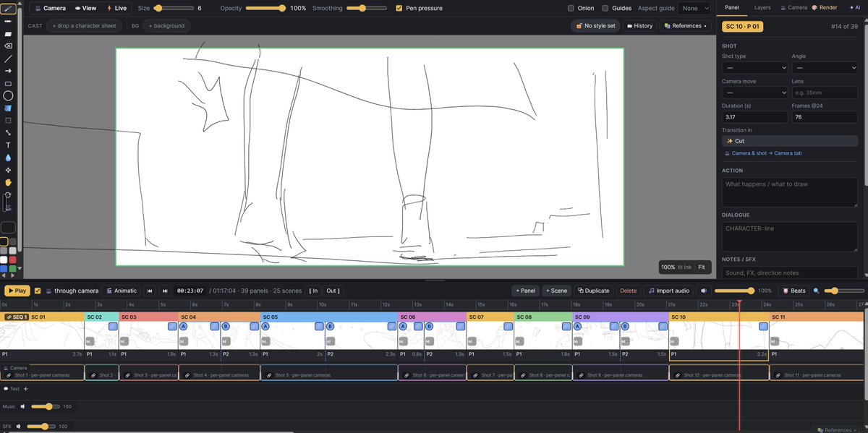Select the green color swatch
This screenshot has width=868, height=433.
click(13, 269)
